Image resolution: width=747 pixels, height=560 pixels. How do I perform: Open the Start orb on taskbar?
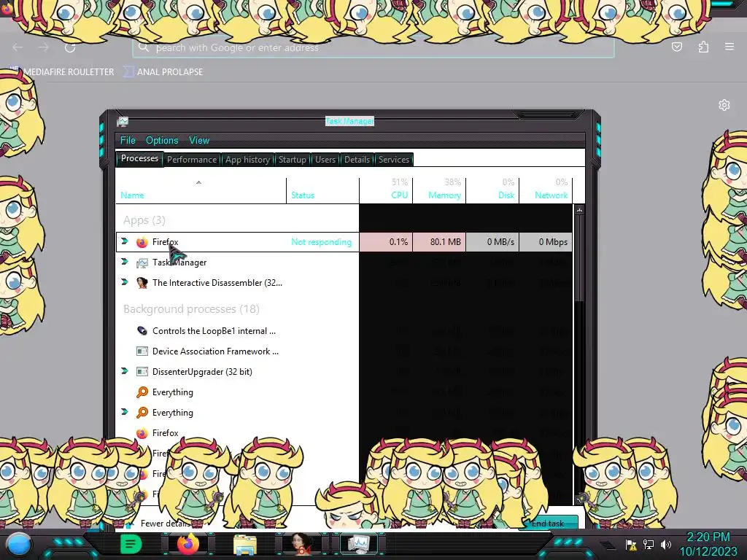tap(19, 544)
